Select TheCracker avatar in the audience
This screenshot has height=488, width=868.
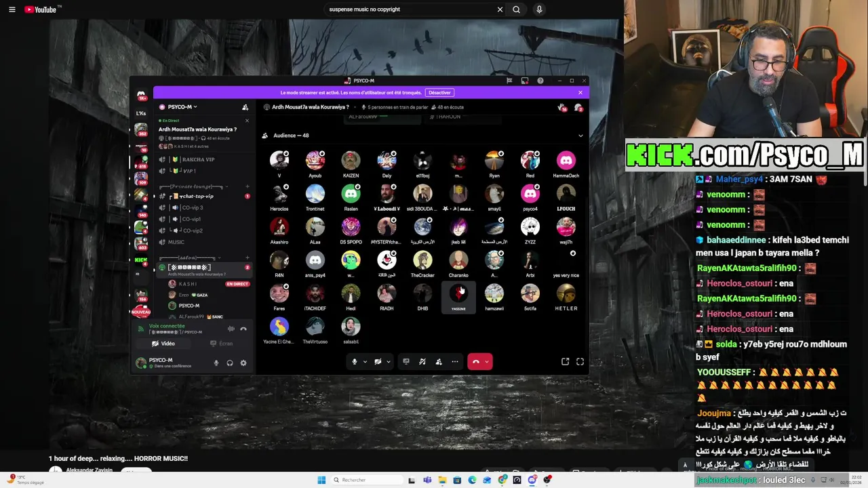422,260
